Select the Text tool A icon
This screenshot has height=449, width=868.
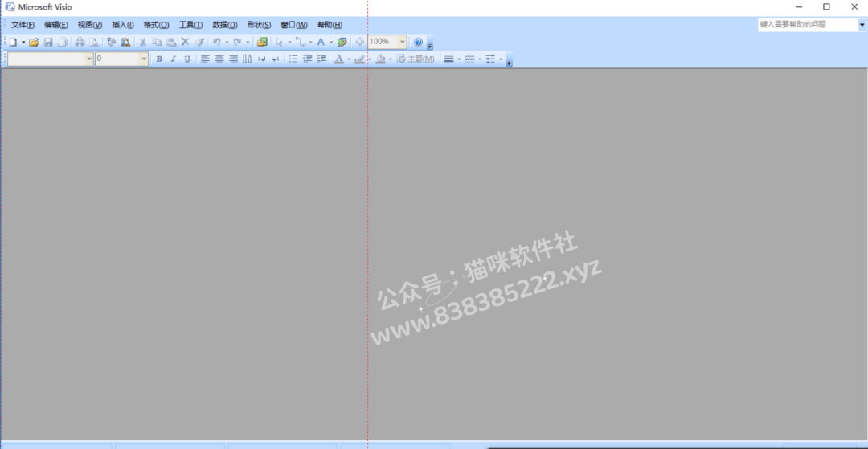321,42
